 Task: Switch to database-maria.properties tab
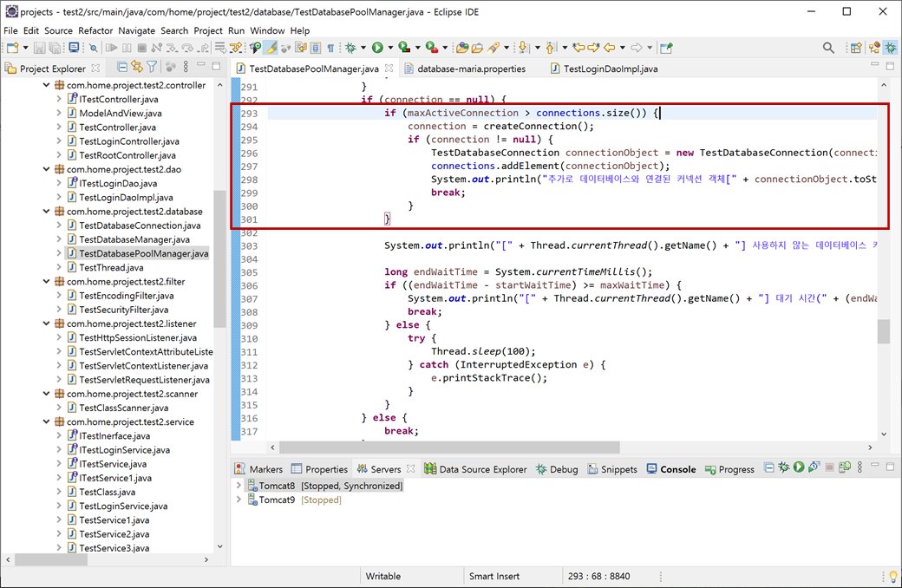click(465, 69)
